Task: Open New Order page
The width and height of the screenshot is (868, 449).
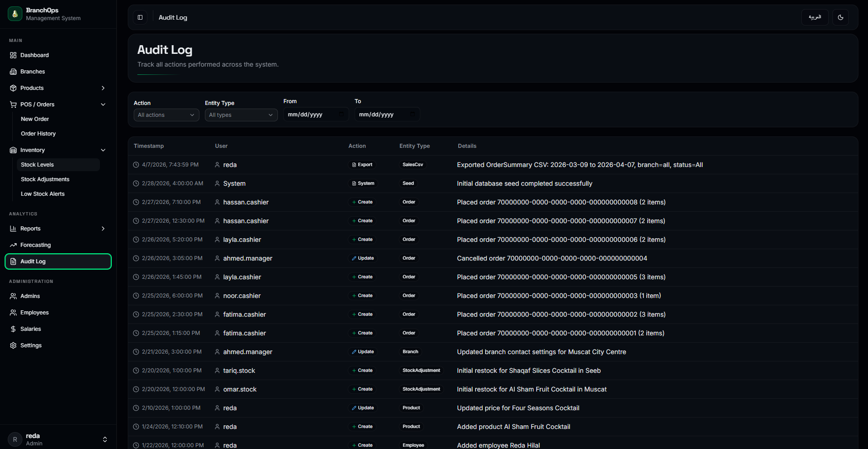Action: point(58,119)
